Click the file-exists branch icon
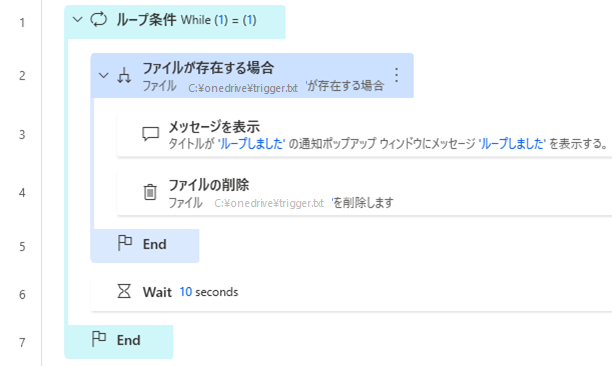 pyautogui.click(x=124, y=75)
